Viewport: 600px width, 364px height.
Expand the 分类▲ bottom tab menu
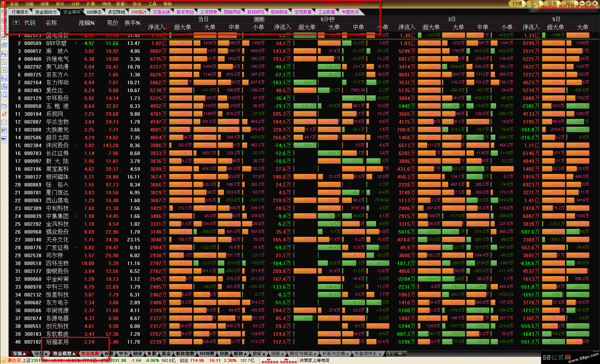[x=40, y=354]
